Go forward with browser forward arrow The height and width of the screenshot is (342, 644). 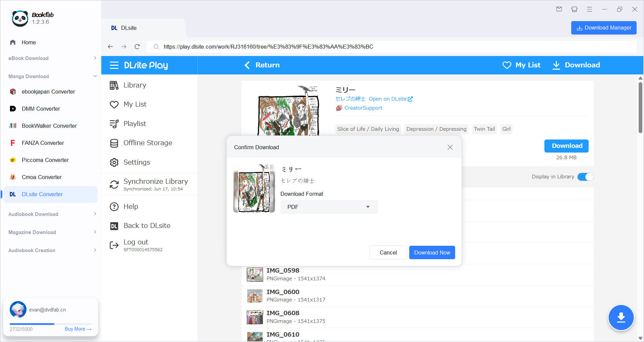pyautogui.click(x=124, y=47)
